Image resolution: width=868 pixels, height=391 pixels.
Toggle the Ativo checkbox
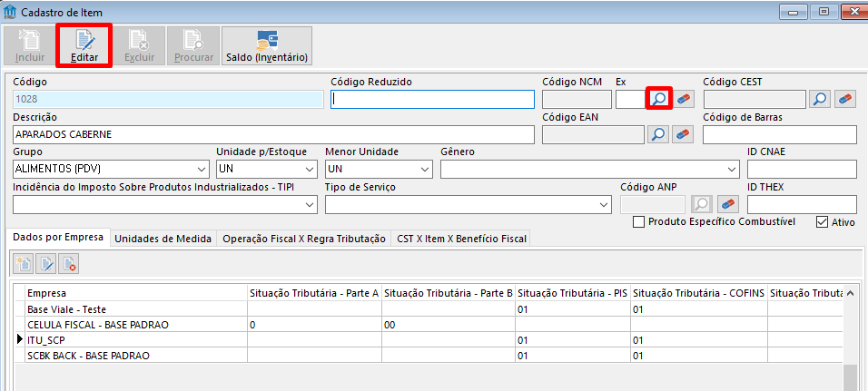(822, 221)
